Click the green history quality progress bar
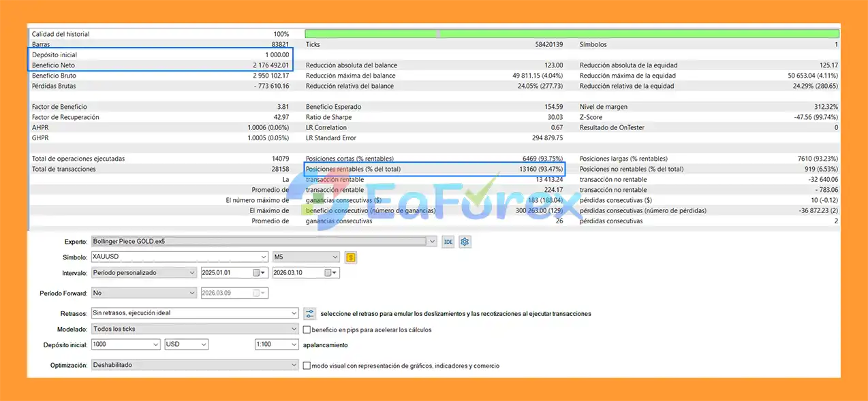 [x=572, y=33]
